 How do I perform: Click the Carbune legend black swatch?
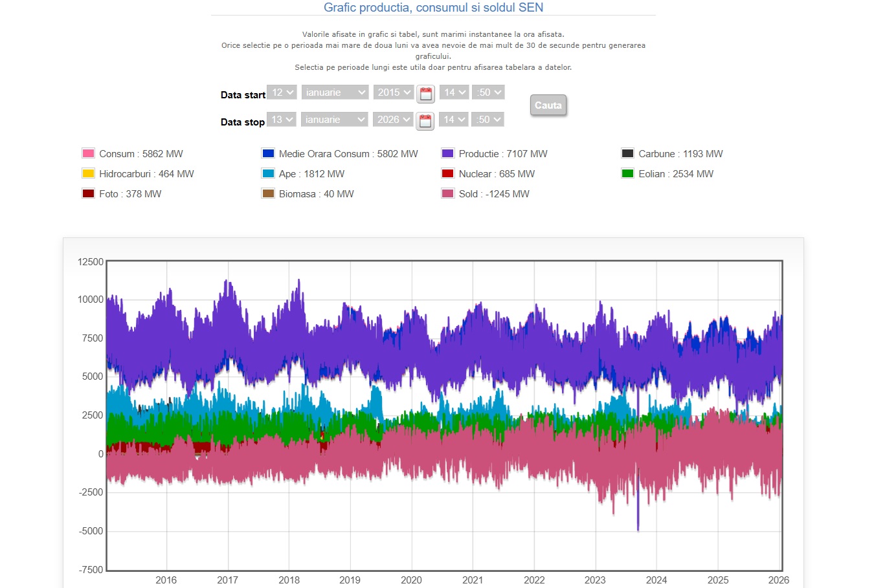pyautogui.click(x=627, y=153)
